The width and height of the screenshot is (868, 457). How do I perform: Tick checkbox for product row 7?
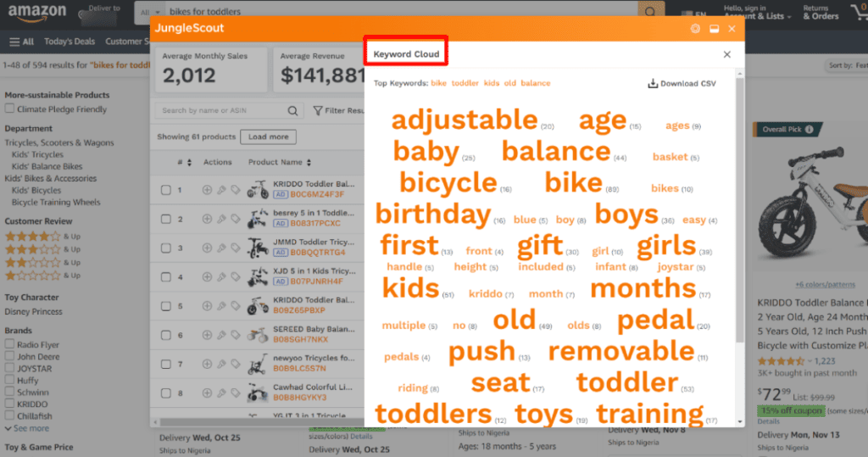pyautogui.click(x=165, y=364)
